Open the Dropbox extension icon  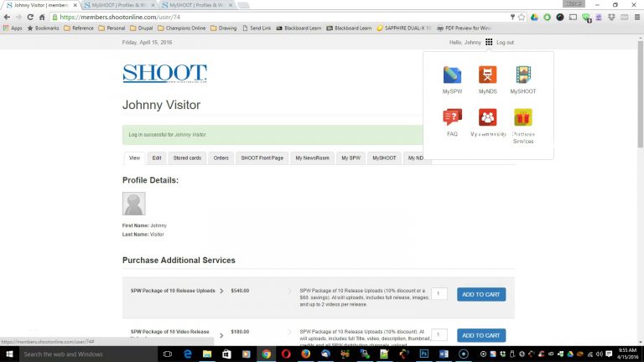coord(611,18)
